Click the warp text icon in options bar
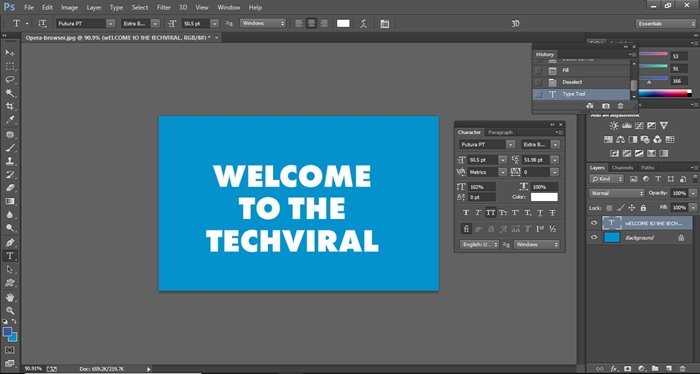This screenshot has width=700, height=374. [364, 24]
